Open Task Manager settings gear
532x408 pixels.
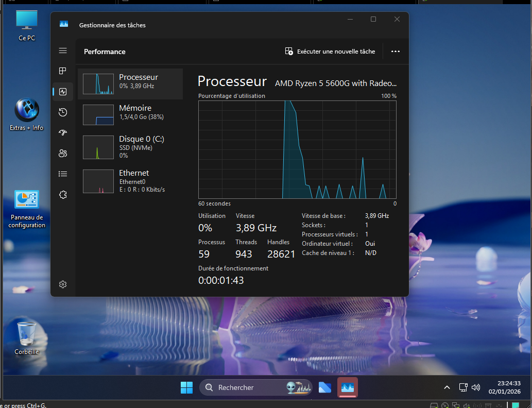pyautogui.click(x=63, y=284)
